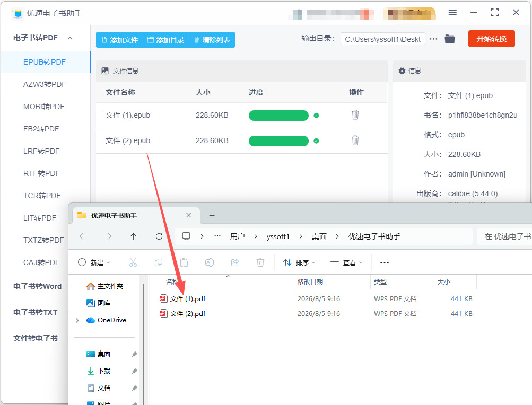Select LRF转PDF in the sidebar
The image size is (532, 405).
tap(41, 151)
